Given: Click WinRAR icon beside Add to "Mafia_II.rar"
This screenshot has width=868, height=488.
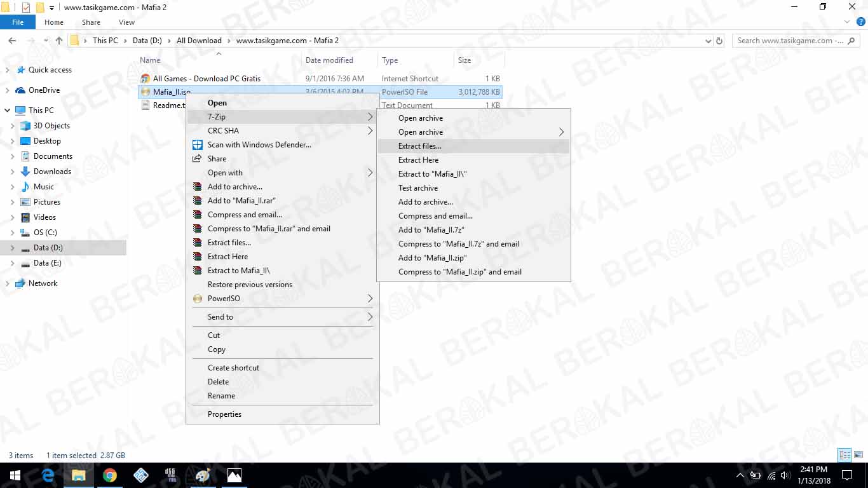Looking at the screenshot, I should (197, 201).
